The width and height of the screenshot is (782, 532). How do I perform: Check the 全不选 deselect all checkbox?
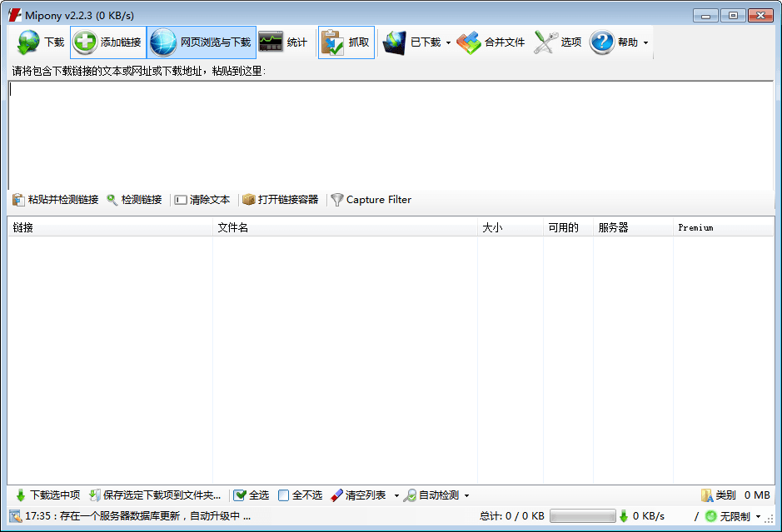(283, 495)
